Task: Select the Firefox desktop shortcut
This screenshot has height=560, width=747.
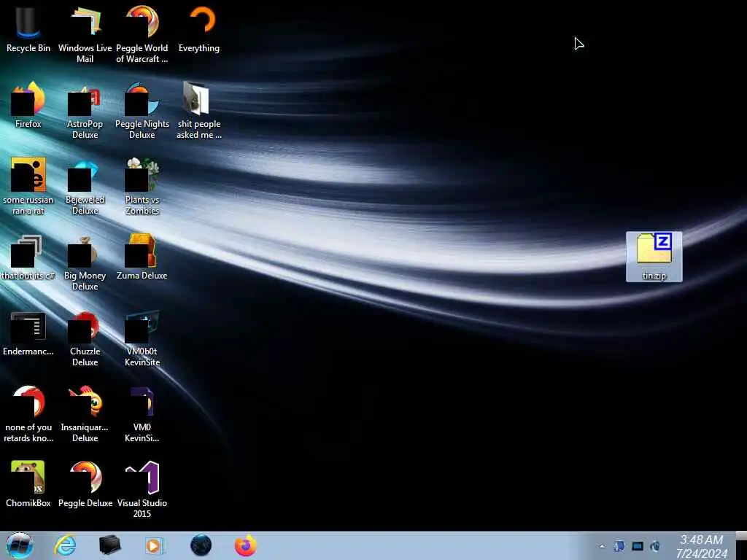Action: tap(28, 105)
